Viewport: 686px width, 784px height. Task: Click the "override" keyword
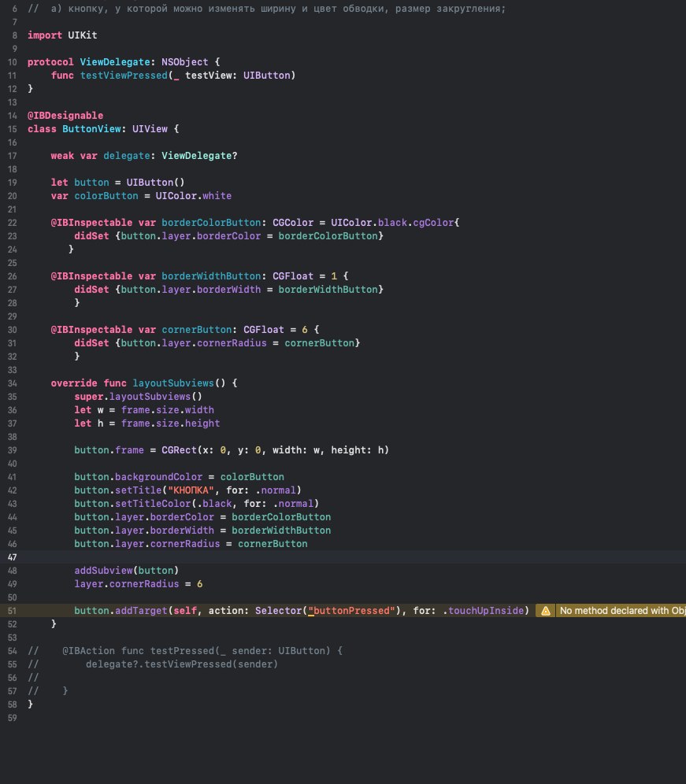pyautogui.click(x=74, y=383)
